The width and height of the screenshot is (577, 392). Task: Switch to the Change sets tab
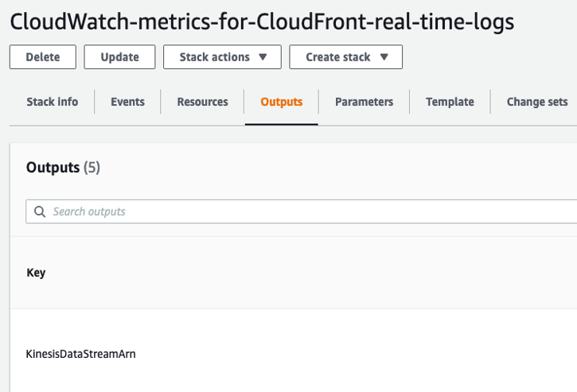tap(537, 102)
